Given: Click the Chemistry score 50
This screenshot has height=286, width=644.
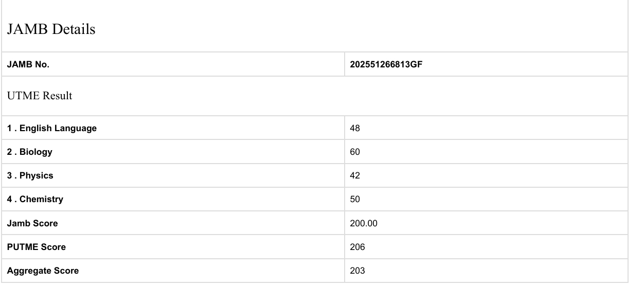Looking at the screenshot, I should point(355,199).
